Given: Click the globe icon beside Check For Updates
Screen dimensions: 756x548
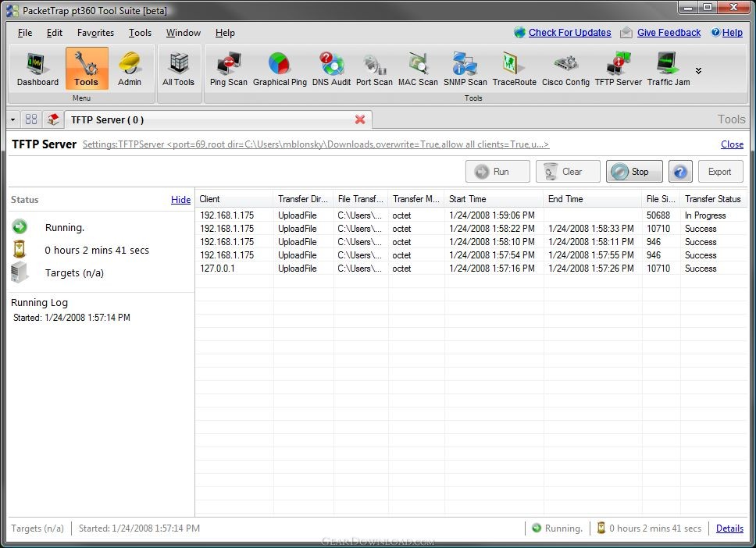Looking at the screenshot, I should click(x=520, y=33).
